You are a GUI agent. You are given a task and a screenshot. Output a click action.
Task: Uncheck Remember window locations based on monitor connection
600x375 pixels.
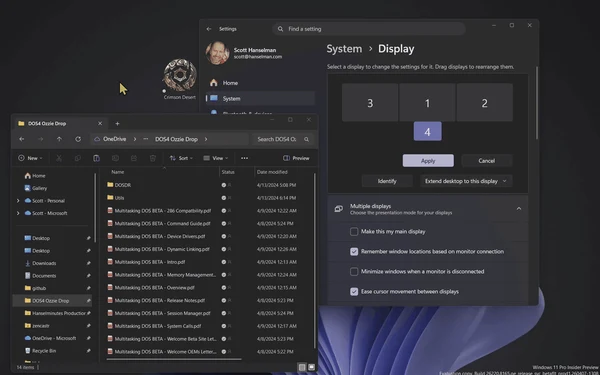tap(354, 251)
